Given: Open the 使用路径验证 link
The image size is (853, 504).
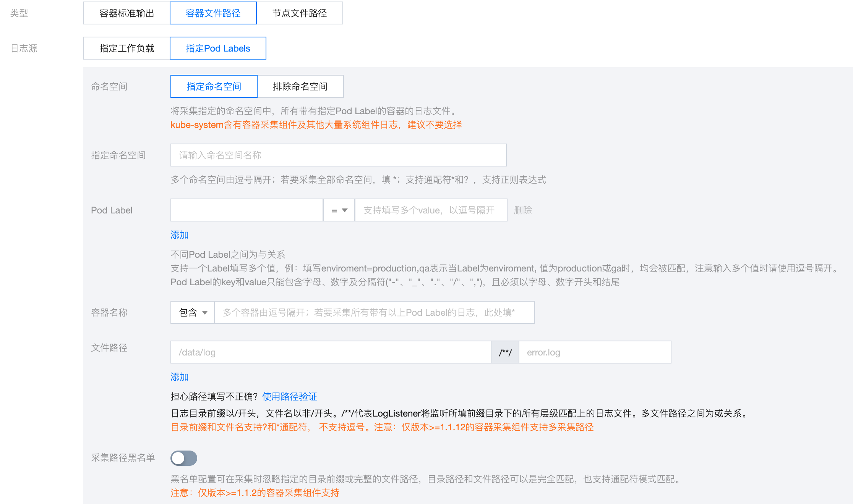Looking at the screenshot, I should tap(289, 397).
